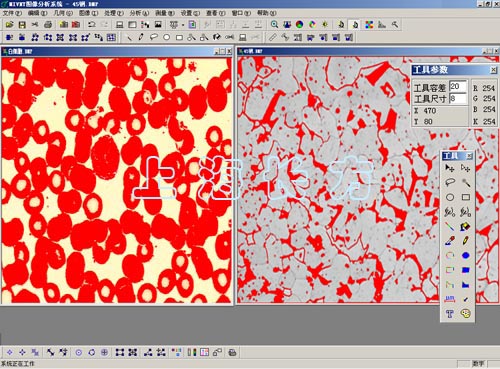Select the eyedropper tool in 工具 palette
The width and height of the screenshot is (500, 369).
click(x=450, y=241)
